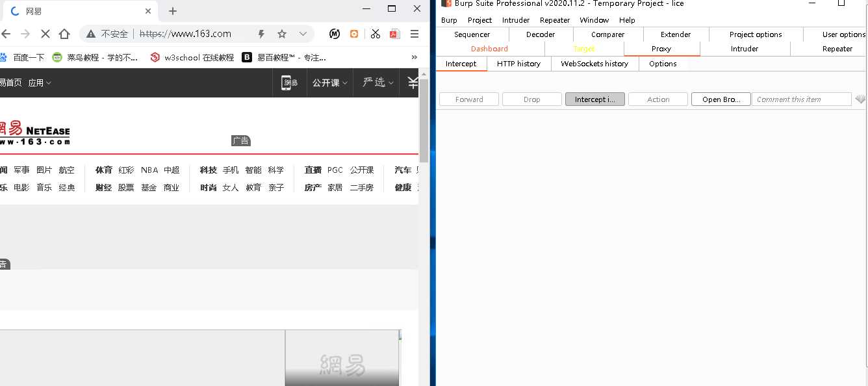Bookmark this page with the star icon
This screenshot has height=386, width=868.
click(x=282, y=34)
